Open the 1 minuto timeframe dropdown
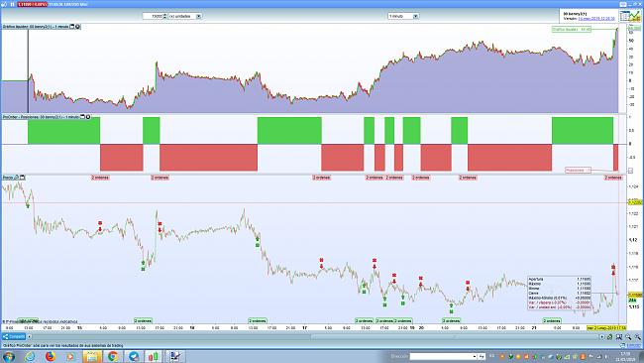Image resolution: width=644 pixels, height=363 pixels. (416, 16)
